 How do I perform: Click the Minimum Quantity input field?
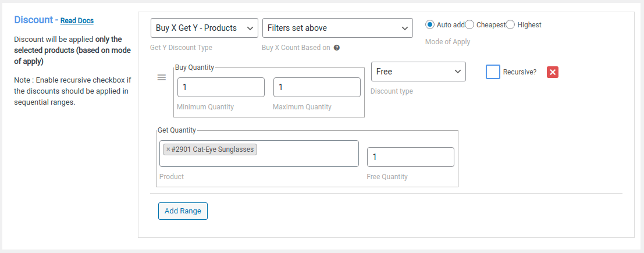tap(221, 87)
